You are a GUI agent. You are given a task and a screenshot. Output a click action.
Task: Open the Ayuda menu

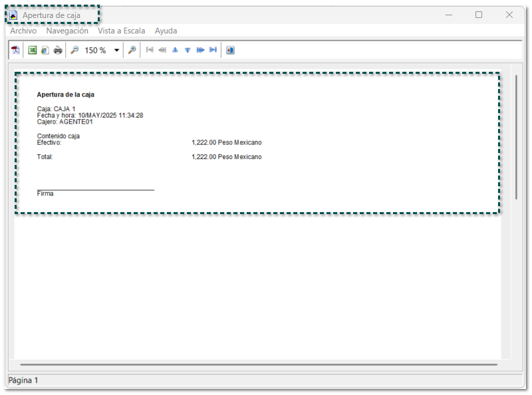166,31
